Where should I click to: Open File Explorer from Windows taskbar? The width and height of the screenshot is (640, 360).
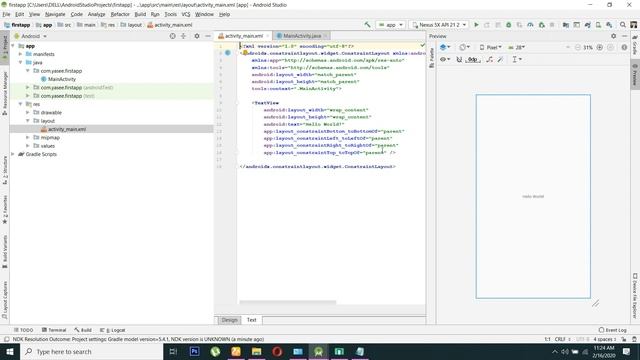(256, 351)
